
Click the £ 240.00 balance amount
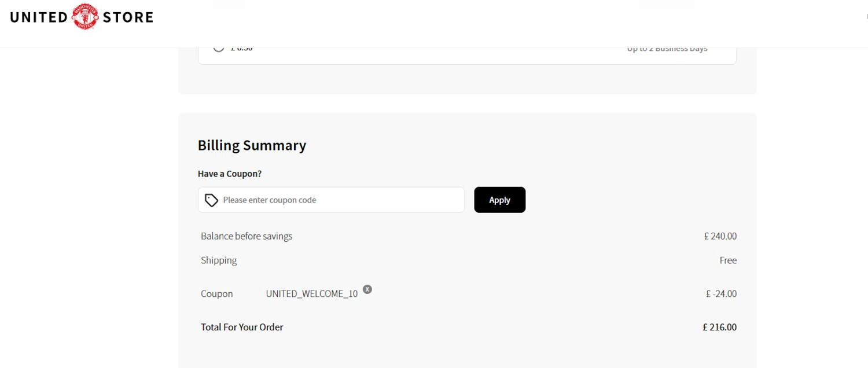pyautogui.click(x=720, y=236)
